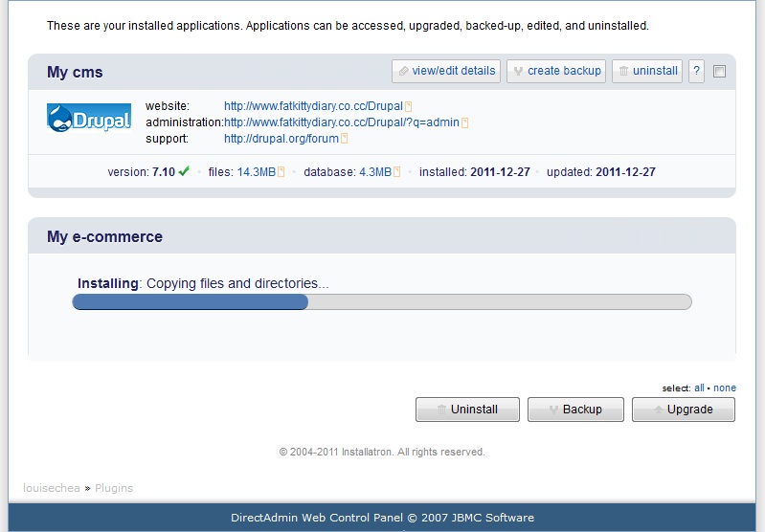Click the updated date 2011-12-27
The height and width of the screenshot is (532, 765).
pyautogui.click(x=625, y=172)
